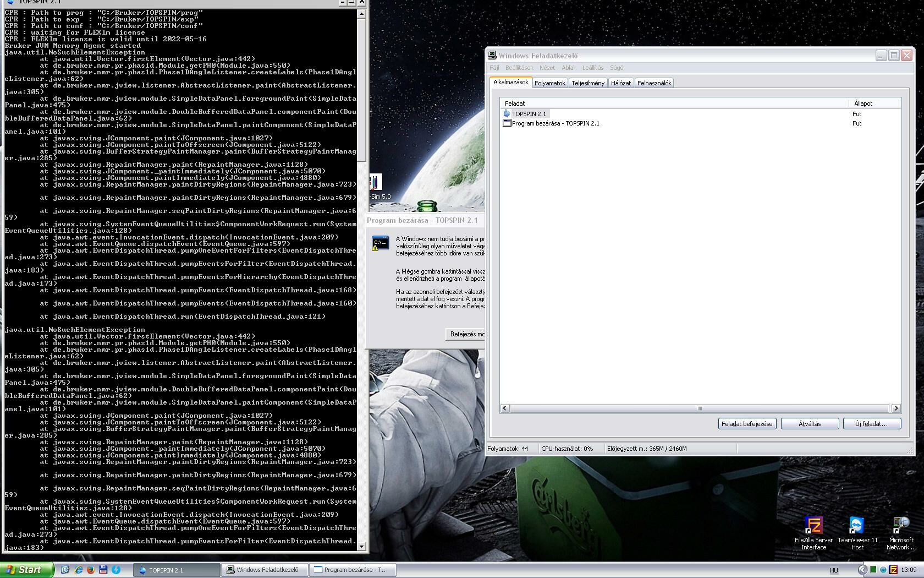Select the TOPSPIN 2.1 task row
The image size is (924, 578).
click(701, 114)
